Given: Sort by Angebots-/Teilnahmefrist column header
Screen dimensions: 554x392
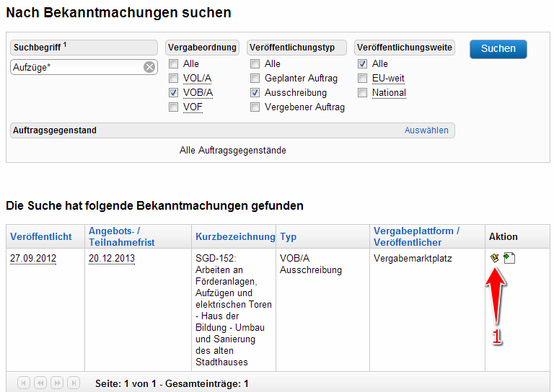Looking at the screenshot, I should coord(121,236).
